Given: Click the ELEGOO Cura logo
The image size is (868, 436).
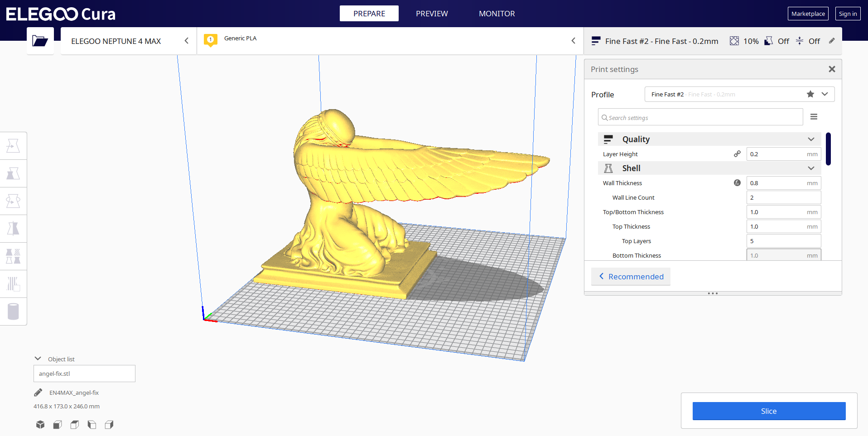Looking at the screenshot, I should [x=61, y=14].
